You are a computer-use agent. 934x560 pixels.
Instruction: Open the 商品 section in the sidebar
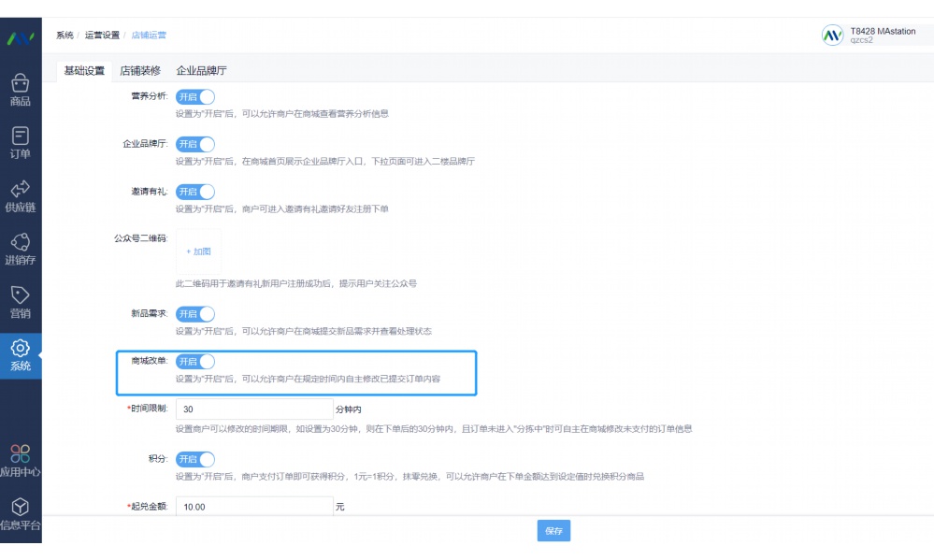pyautogui.click(x=22, y=91)
